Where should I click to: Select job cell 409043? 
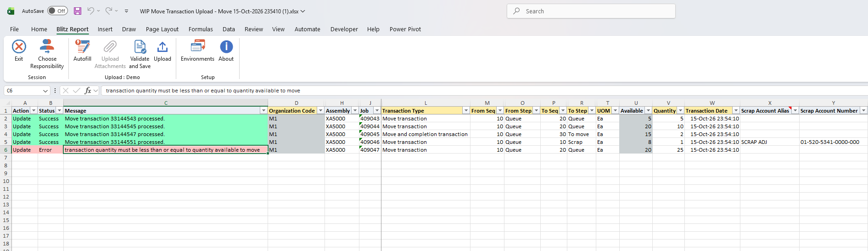click(x=370, y=119)
